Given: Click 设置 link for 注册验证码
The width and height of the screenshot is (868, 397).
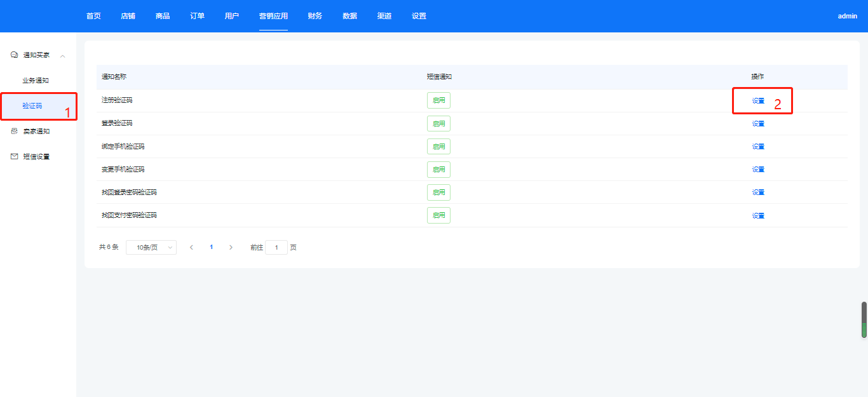Looking at the screenshot, I should point(758,101).
